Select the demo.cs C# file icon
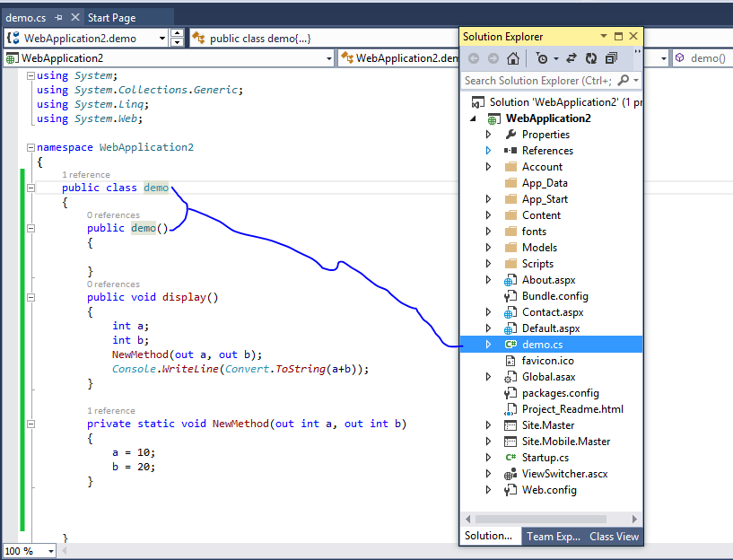This screenshot has height=560, width=733. 510,345
